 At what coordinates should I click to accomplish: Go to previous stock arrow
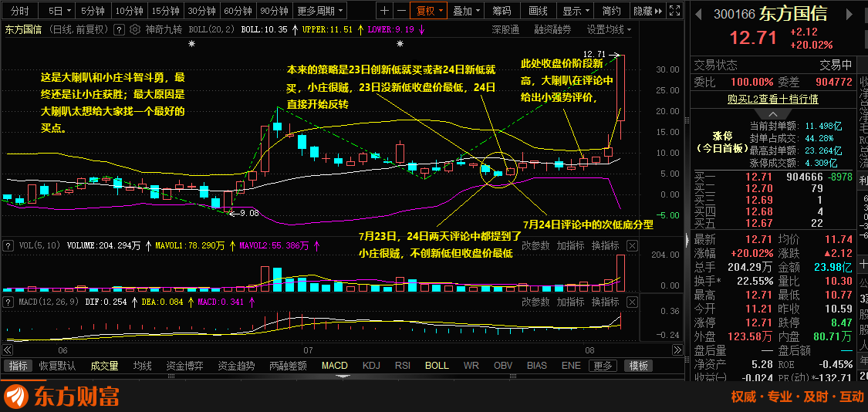698,15
